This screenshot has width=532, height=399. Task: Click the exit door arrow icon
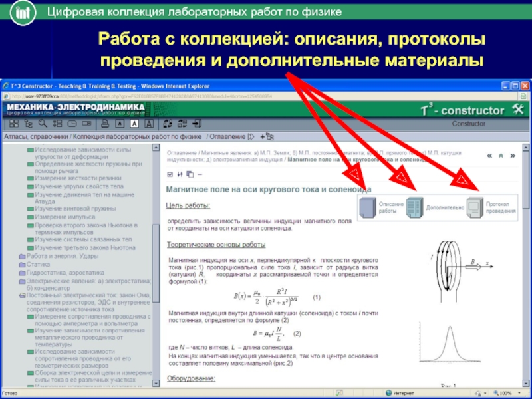pyautogui.click(x=197, y=124)
